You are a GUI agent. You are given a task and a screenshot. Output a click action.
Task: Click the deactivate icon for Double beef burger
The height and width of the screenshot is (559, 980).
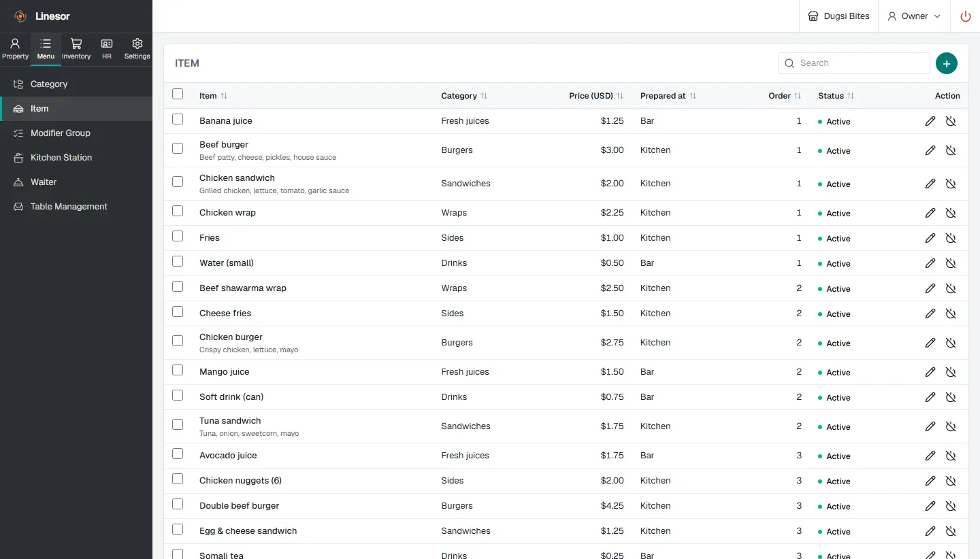click(951, 506)
